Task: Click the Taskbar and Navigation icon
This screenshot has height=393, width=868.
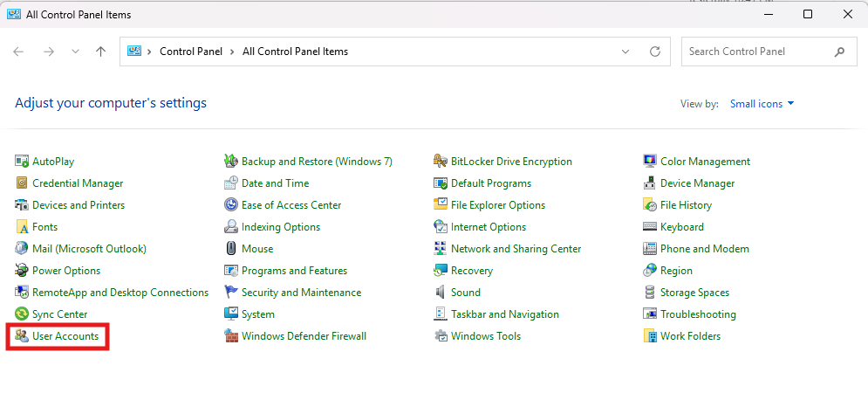Action: pos(440,314)
